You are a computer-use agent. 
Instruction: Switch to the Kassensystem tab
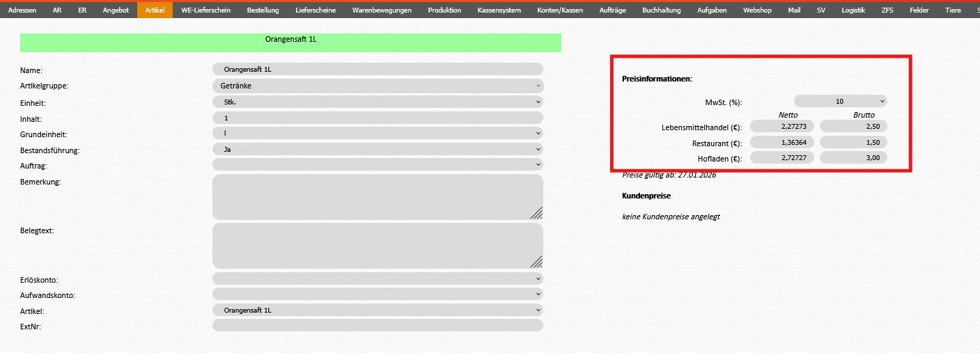499,10
